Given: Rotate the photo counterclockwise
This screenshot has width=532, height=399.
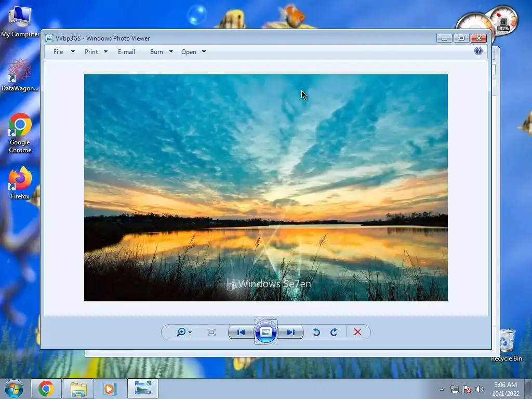Looking at the screenshot, I should click(x=316, y=332).
